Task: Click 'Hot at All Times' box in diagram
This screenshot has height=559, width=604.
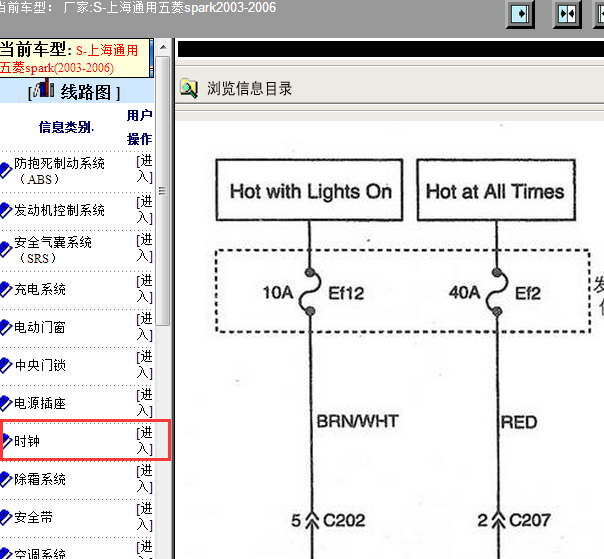Action: pos(496,190)
